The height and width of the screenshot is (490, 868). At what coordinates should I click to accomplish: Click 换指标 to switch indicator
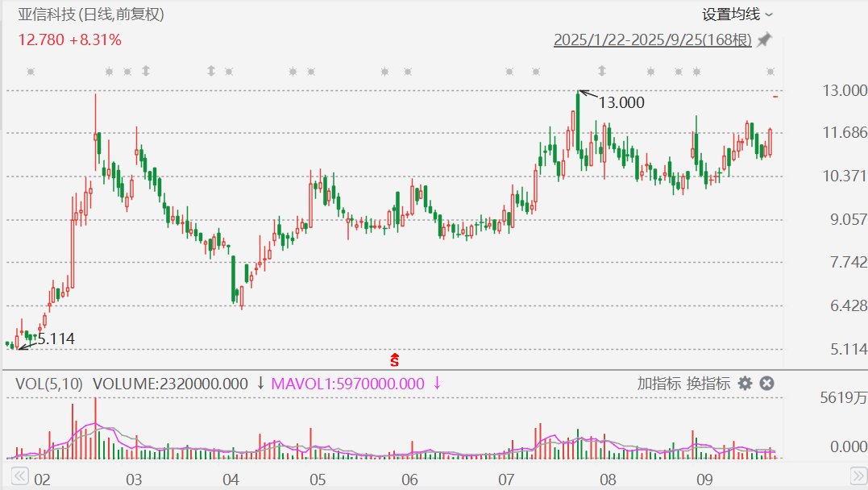pyautogui.click(x=708, y=384)
